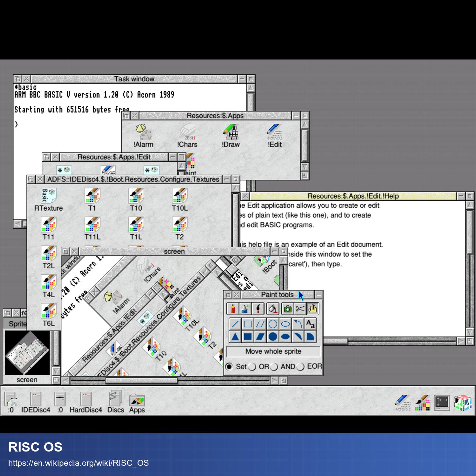Screen dimensions: 476x476
Task: Select the spray can tool
Action: tap(245, 309)
